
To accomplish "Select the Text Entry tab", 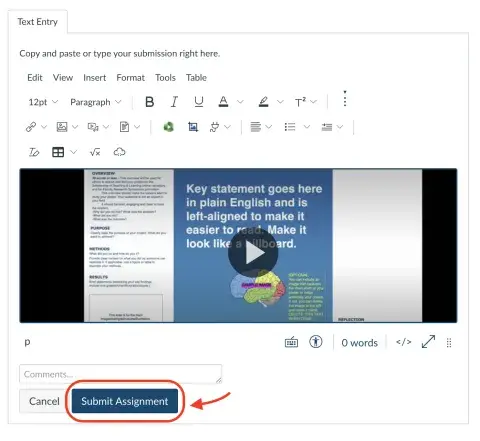I will pyautogui.click(x=38, y=22).
